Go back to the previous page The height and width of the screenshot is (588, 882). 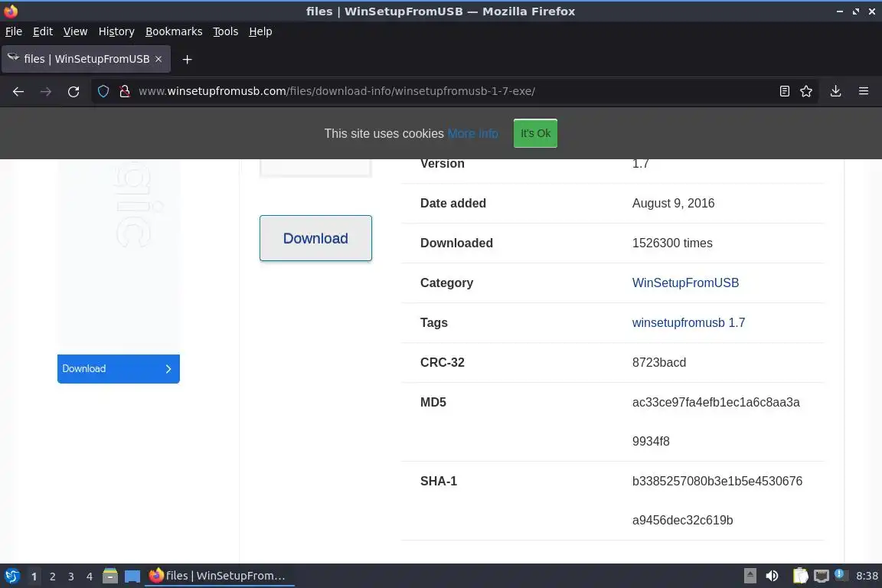pyautogui.click(x=18, y=91)
